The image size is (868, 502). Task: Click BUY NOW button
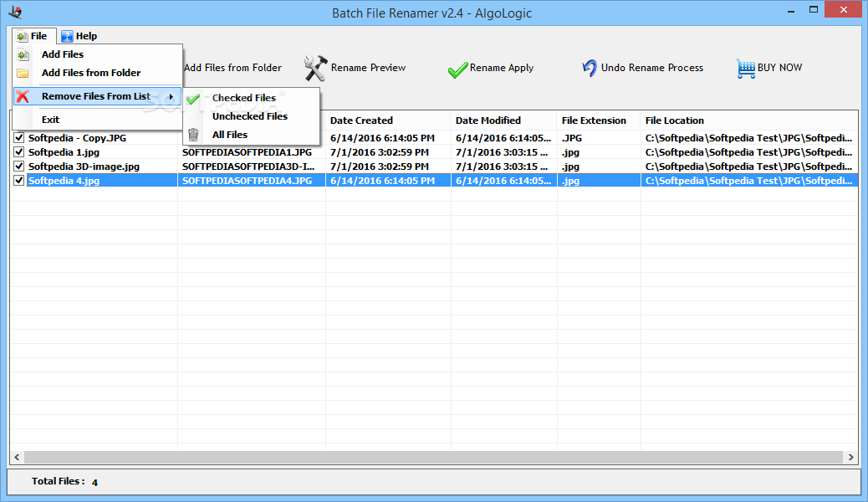pos(769,68)
